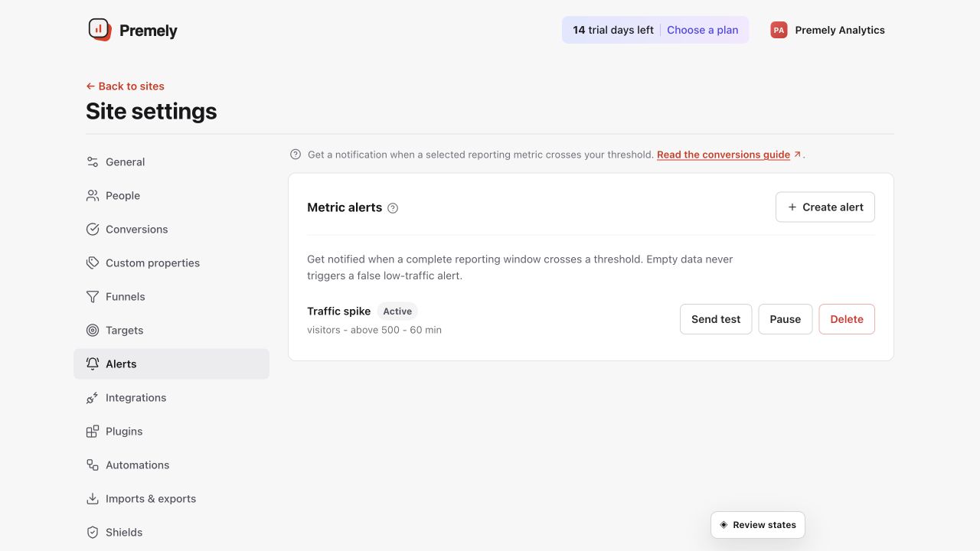Go to Conversions settings
Screen dimensions: 980x551
[171, 230]
